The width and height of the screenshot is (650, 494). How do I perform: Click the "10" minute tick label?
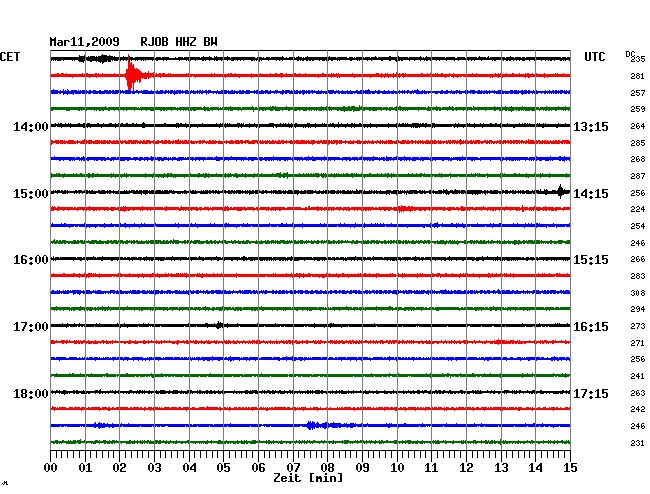(397, 468)
